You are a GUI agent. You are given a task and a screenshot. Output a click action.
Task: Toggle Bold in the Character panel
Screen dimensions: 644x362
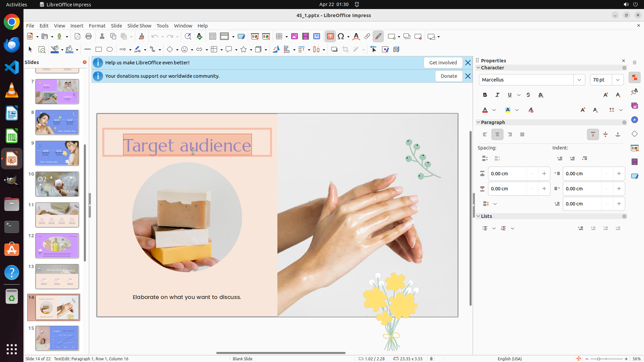tap(485, 95)
